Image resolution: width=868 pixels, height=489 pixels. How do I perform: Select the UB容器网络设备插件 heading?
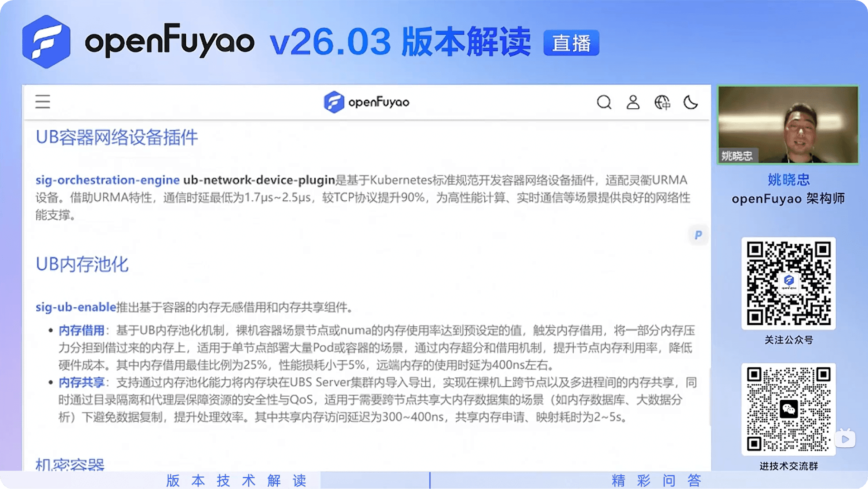click(117, 137)
